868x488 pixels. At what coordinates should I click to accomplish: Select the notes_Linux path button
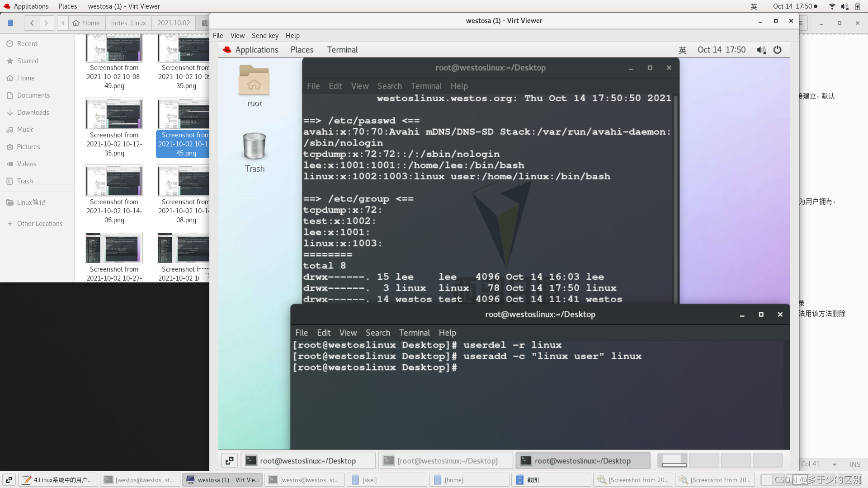pyautogui.click(x=128, y=23)
